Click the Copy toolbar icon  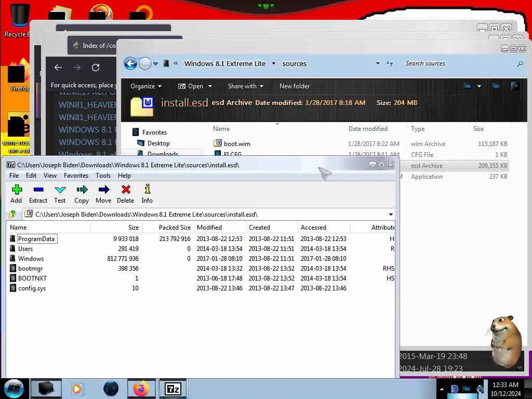[x=82, y=194]
